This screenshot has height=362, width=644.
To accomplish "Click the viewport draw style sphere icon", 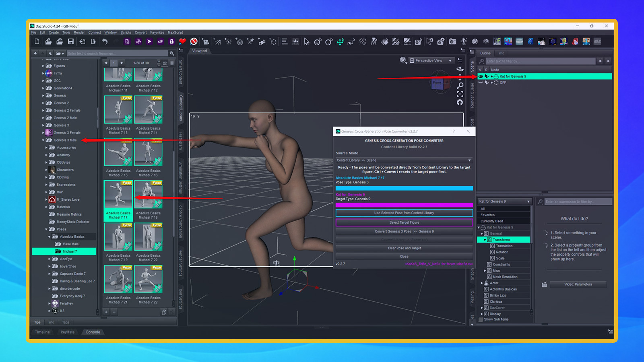I will click(x=403, y=60).
